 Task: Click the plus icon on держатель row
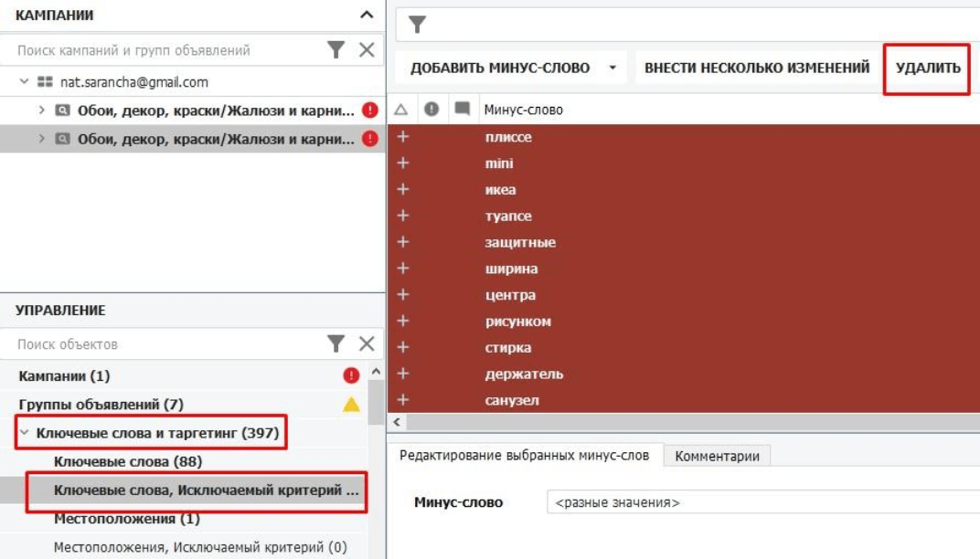click(403, 374)
